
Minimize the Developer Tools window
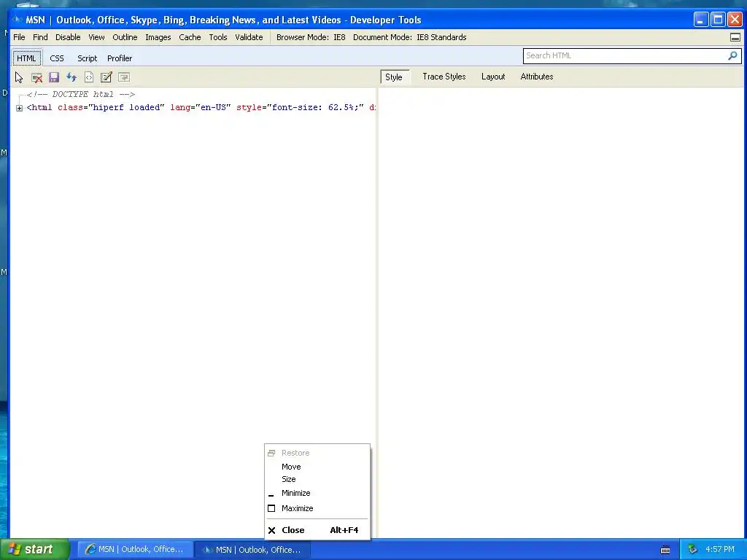700,20
